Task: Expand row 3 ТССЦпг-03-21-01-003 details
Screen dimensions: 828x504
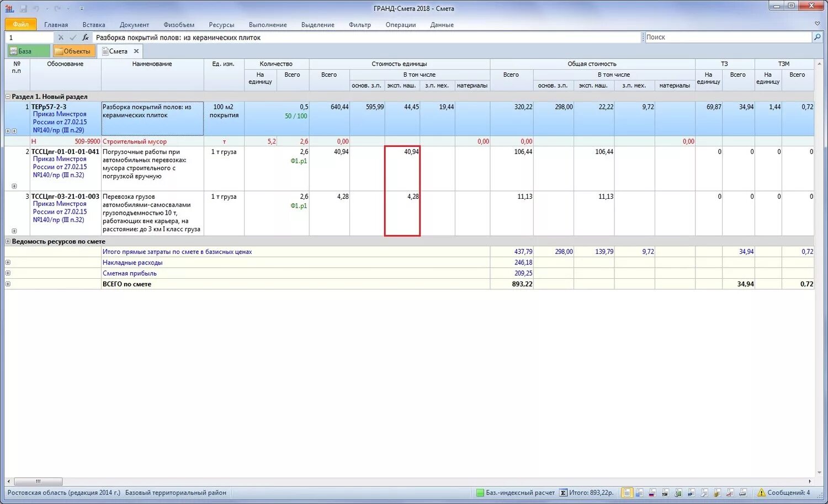Action: (x=14, y=231)
